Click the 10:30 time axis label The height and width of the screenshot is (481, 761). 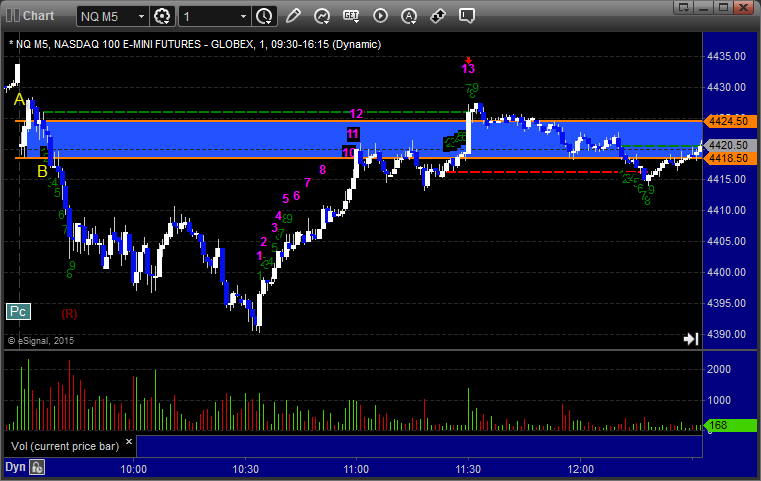pyautogui.click(x=246, y=469)
